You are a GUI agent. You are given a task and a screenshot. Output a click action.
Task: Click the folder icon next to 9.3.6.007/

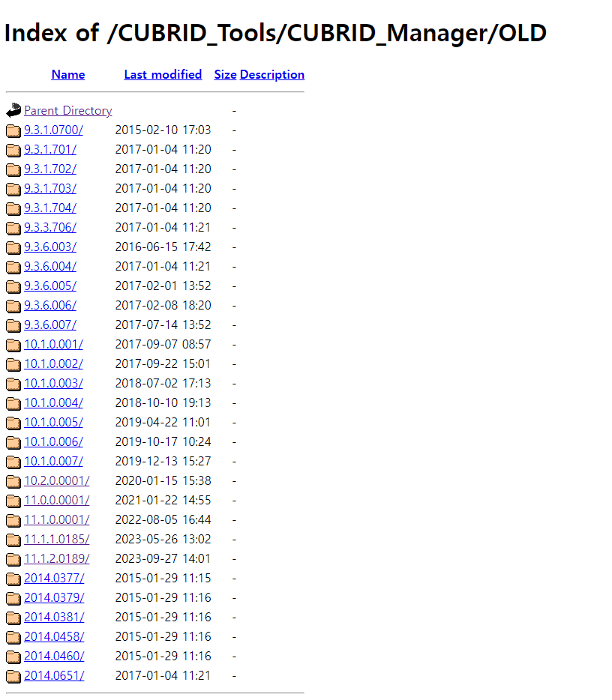point(13,325)
